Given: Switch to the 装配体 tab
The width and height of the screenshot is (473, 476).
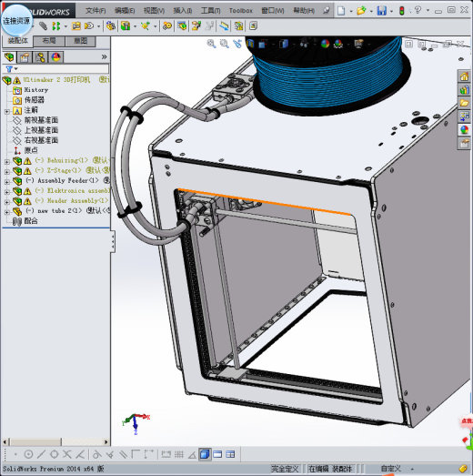Looking at the screenshot, I should pyautogui.click(x=17, y=41).
